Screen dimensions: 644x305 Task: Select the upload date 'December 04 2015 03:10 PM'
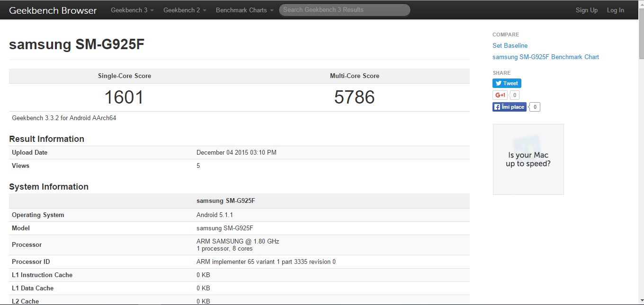(x=236, y=152)
